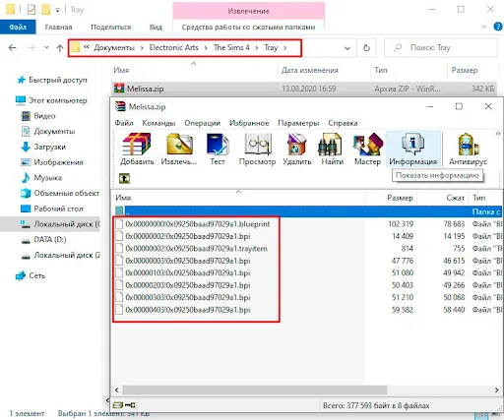Screen dimensions: 504x420
Task: Switch to the Вид ribbon tab
Action: [x=156, y=28]
